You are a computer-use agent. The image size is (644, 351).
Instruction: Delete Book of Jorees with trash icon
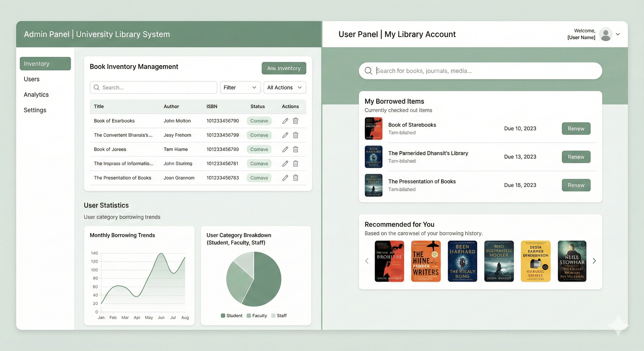[x=295, y=149]
